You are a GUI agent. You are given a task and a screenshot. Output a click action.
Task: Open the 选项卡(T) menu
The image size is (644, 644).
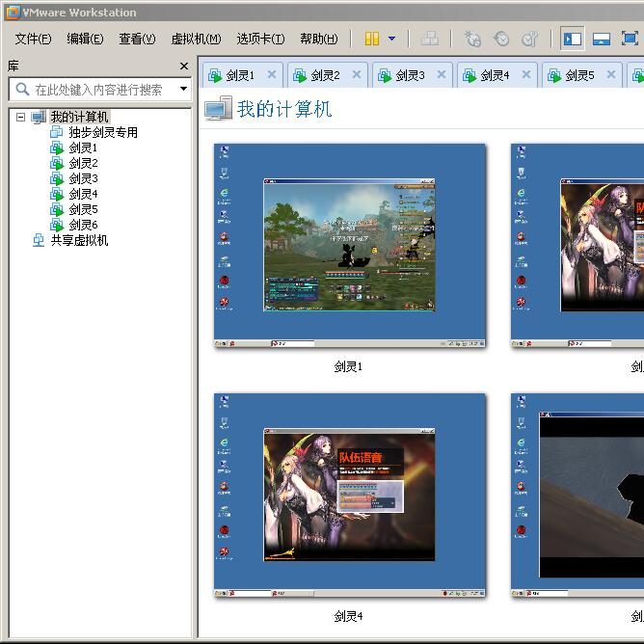point(260,39)
